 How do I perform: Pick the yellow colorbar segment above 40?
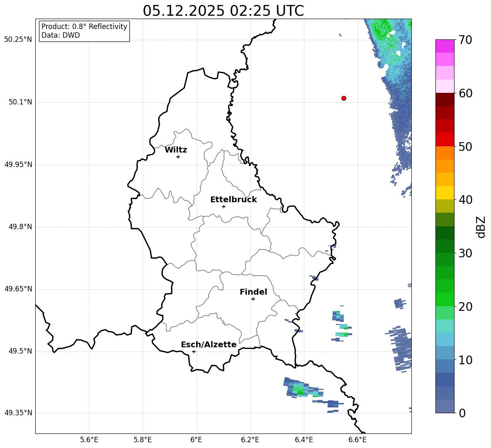445,193
